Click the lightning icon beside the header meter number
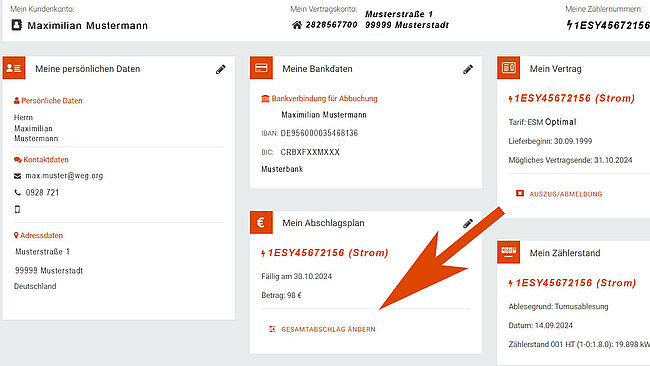The height and width of the screenshot is (366, 650). point(570,25)
